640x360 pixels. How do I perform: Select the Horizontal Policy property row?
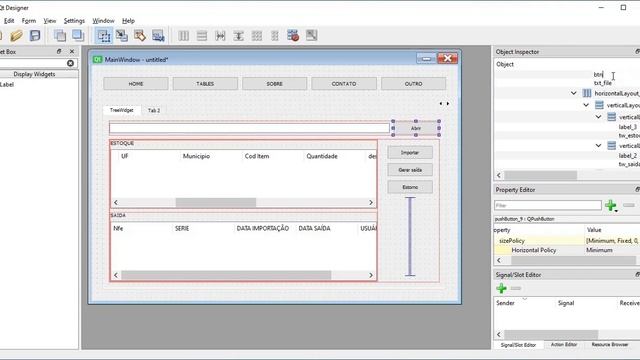coord(567,250)
